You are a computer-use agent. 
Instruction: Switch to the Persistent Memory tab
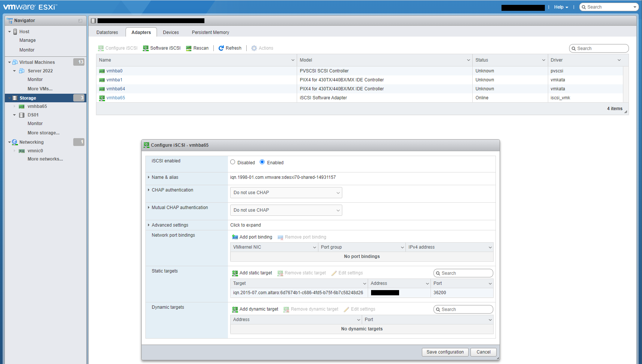[x=210, y=32]
